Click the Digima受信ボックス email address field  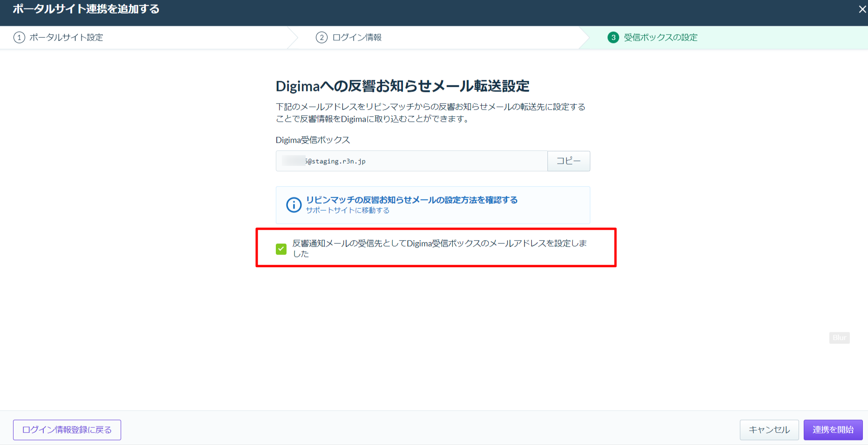(x=411, y=161)
